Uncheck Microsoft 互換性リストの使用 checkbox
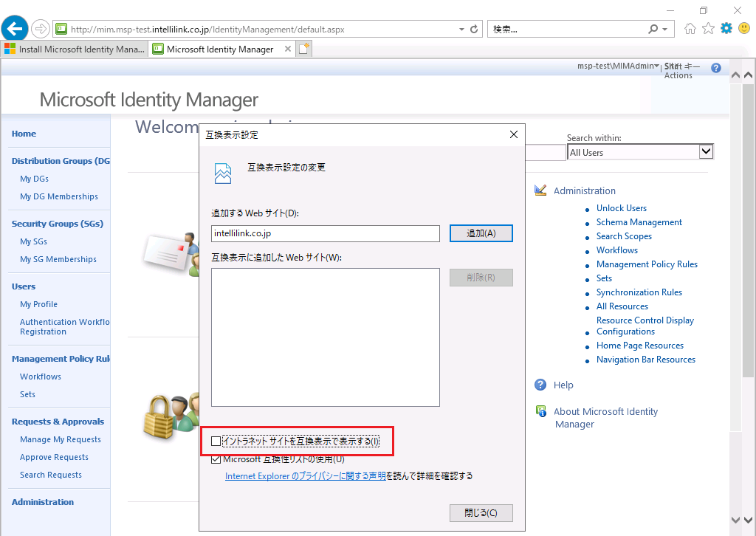The height and width of the screenshot is (536, 756). pos(216,459)
